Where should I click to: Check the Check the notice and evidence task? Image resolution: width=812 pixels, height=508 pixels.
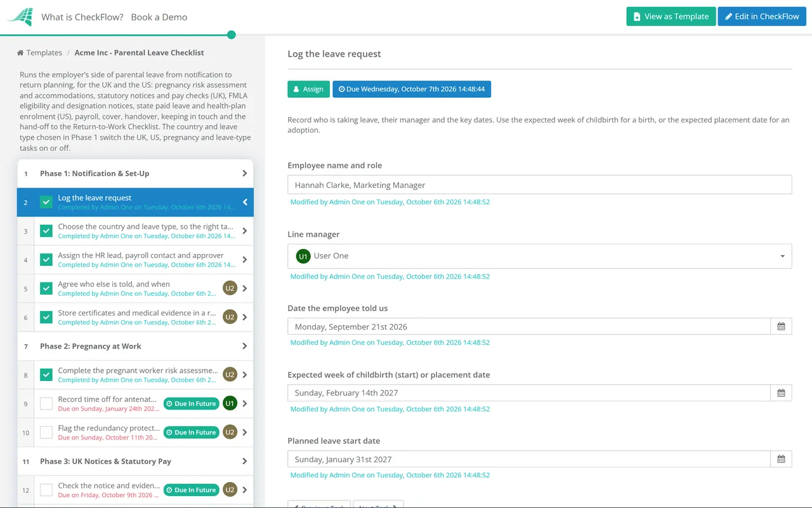pos(46,490)
